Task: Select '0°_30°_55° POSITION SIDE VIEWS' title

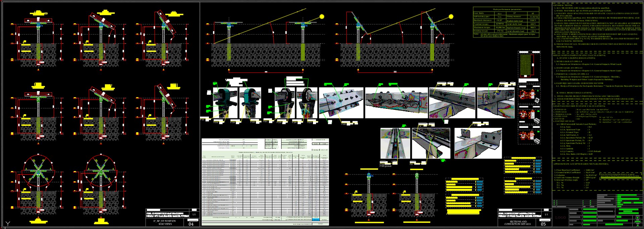Action: pos(165,223)
